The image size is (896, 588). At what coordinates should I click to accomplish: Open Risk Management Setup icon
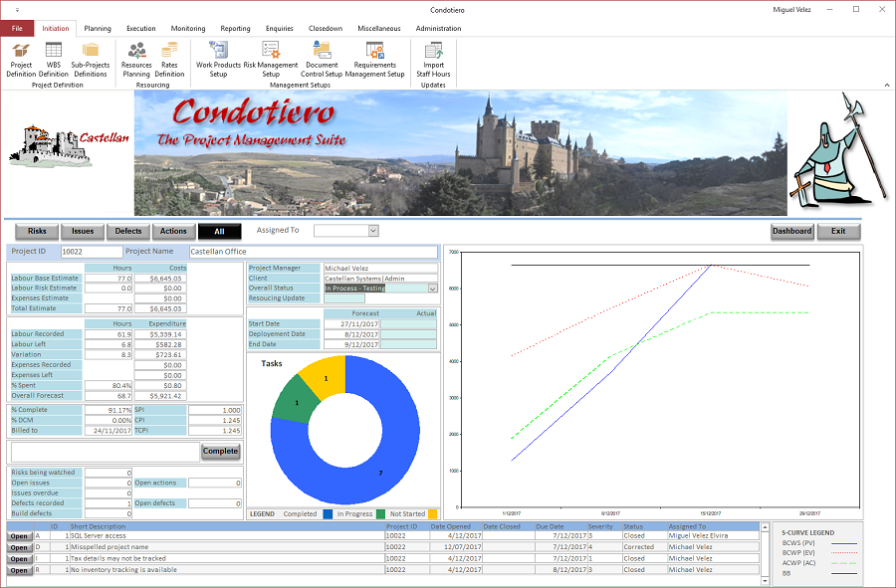pos(271,60)
